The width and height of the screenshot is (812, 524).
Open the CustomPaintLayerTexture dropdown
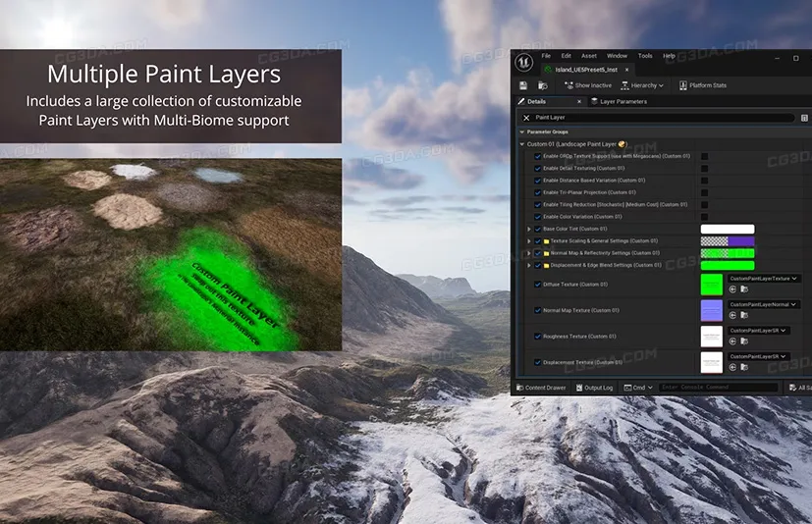pyautogui.click(x=763, y=279)
